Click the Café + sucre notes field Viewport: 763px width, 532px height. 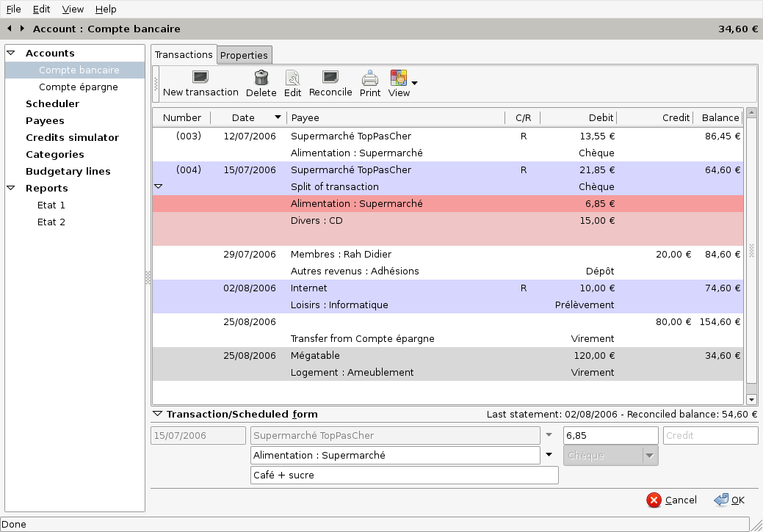click(x=404, y=475)
